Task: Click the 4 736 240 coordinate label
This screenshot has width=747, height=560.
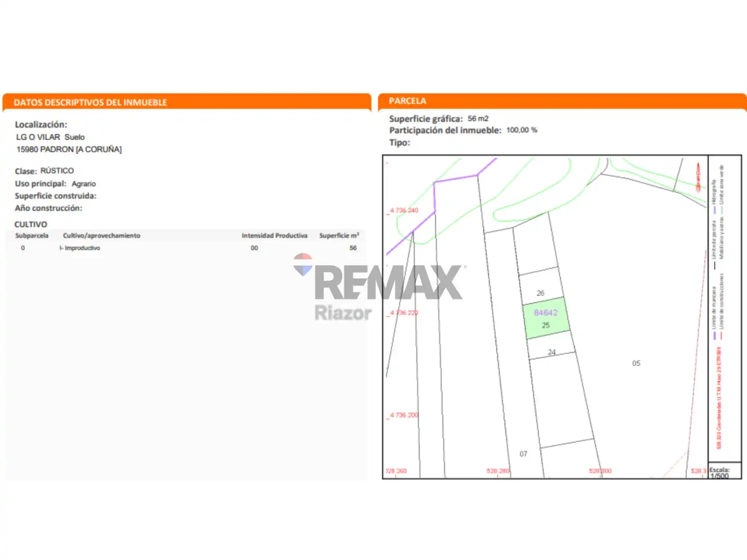Action: tap(404, 211)
